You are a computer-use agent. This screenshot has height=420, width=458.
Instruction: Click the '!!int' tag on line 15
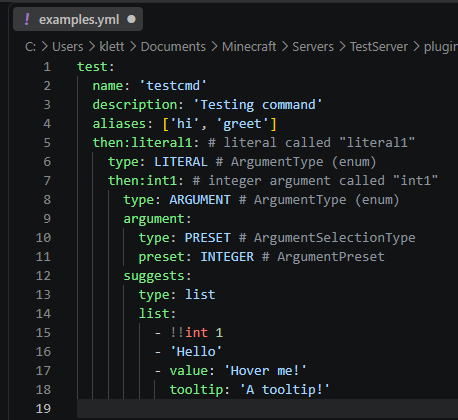coord(189,333)
